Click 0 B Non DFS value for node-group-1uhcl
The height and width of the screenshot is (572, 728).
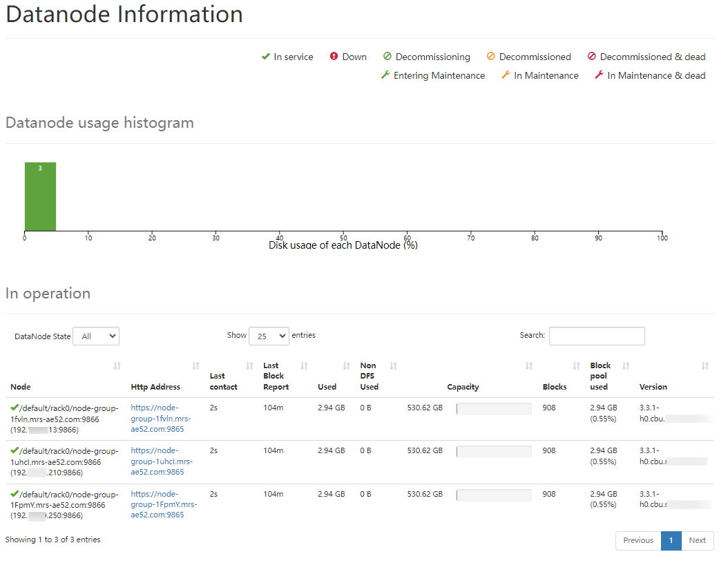coord(365,450)
